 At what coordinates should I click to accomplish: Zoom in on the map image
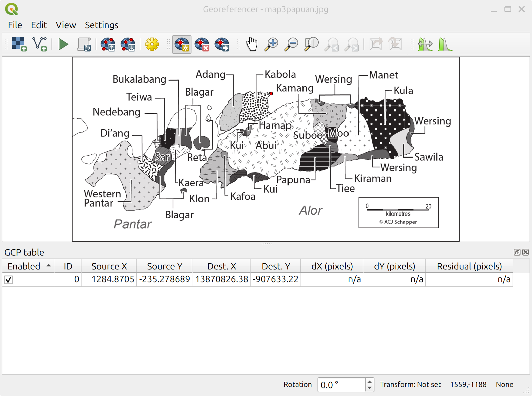[271, 44]
